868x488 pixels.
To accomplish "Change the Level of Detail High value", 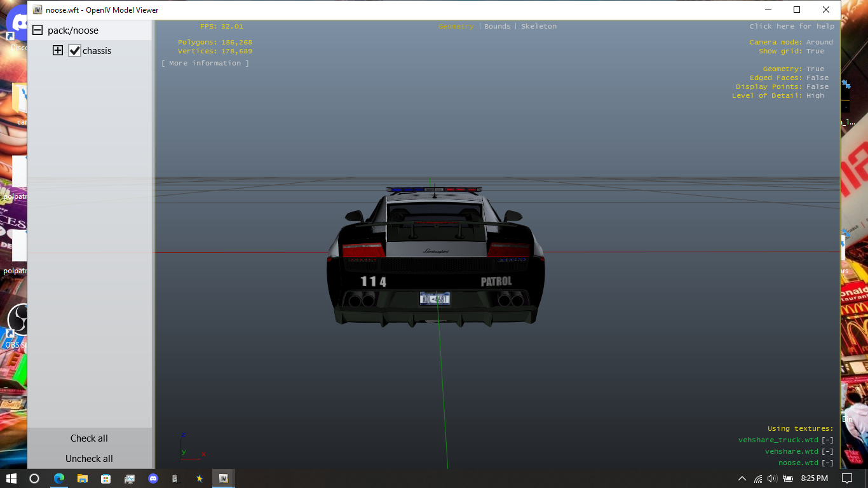I will click(x=815, y=96).
